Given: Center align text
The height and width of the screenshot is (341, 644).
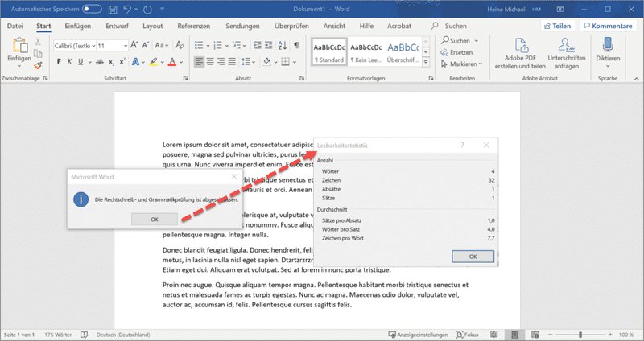Looking at the screenshot, I should tap(210, 62).
